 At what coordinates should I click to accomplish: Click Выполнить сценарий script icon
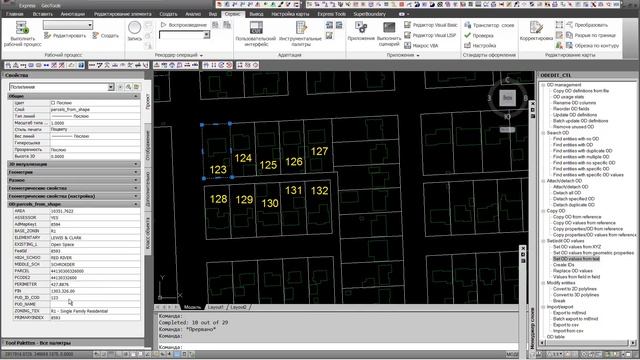pyautogui.click(x=389, y=27)
